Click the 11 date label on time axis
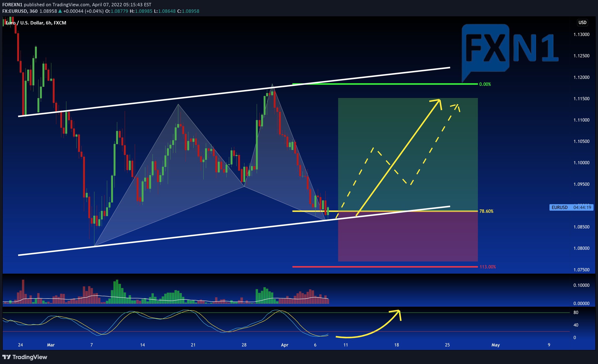The height and width of the screenshot is (364, 598). [346, 345]
